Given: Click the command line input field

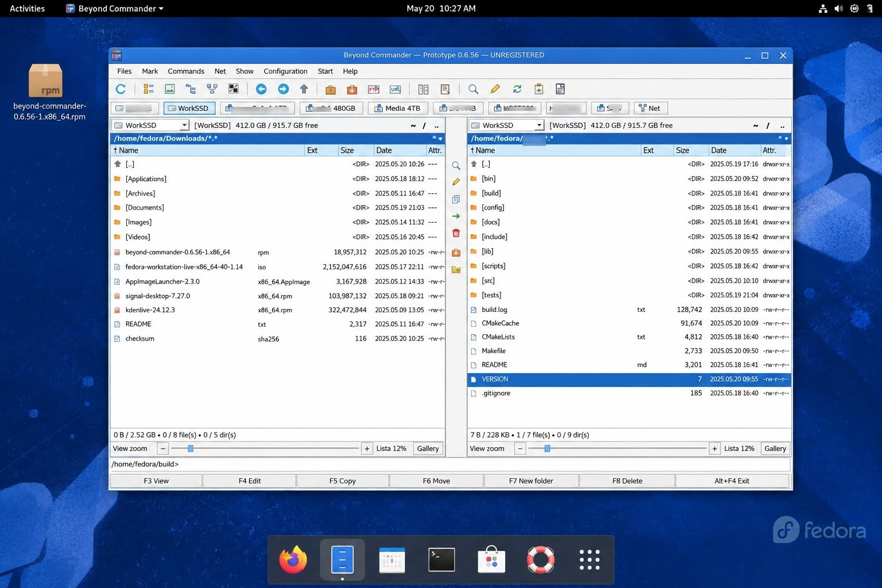Looking at the screenshot, I should click(x=450, y=464).
